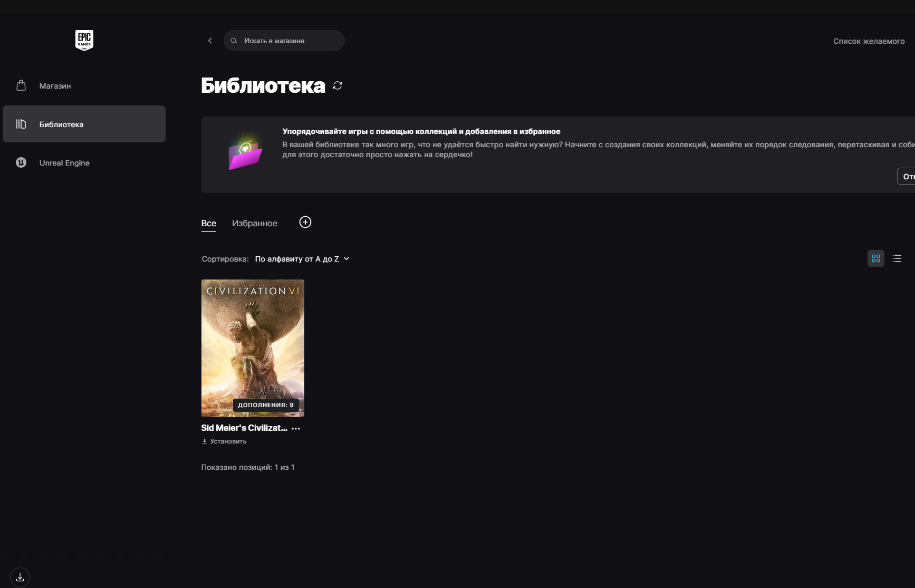Go back using the left chevron arrow

pos(210,41)
